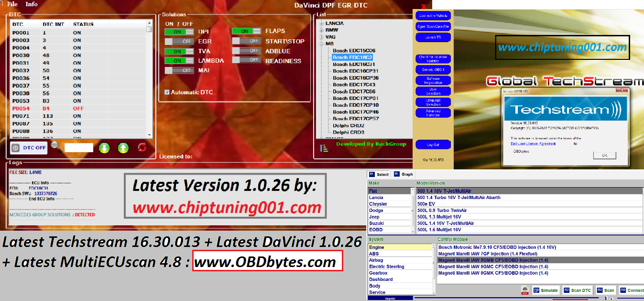Click the magnifying glass search icon
The width and height of the screenshot is (644, 301).
56,146
